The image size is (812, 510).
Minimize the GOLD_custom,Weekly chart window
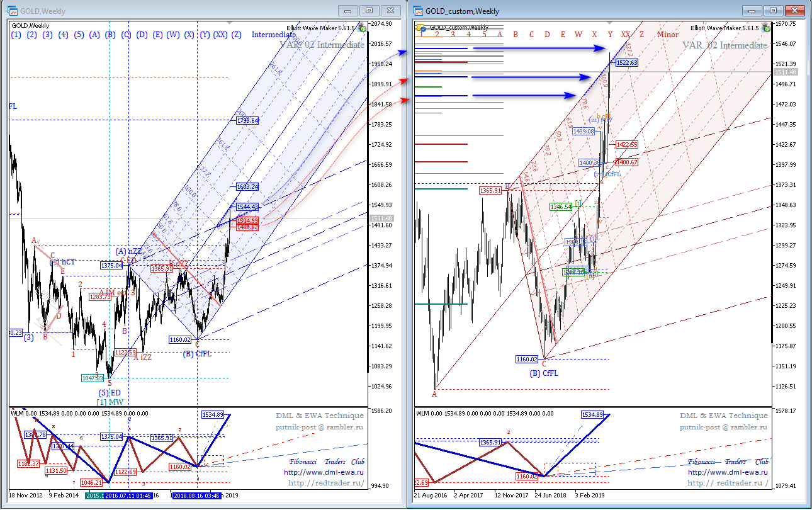[752, 11]
